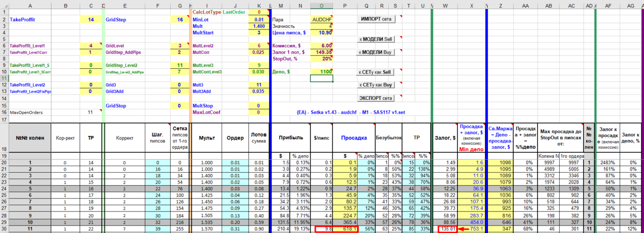Click the drawdown value 618.1 in row 30
644x233 pixels.
[345, 229]
